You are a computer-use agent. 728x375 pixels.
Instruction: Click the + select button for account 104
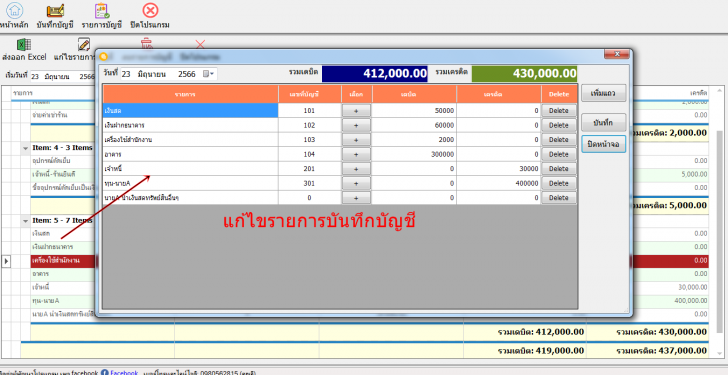coord(356,154)
